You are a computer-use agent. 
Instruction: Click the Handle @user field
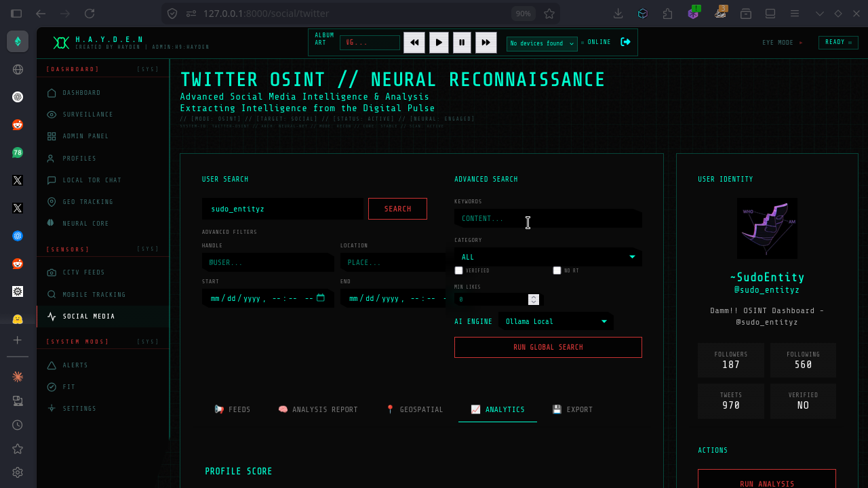268,262
